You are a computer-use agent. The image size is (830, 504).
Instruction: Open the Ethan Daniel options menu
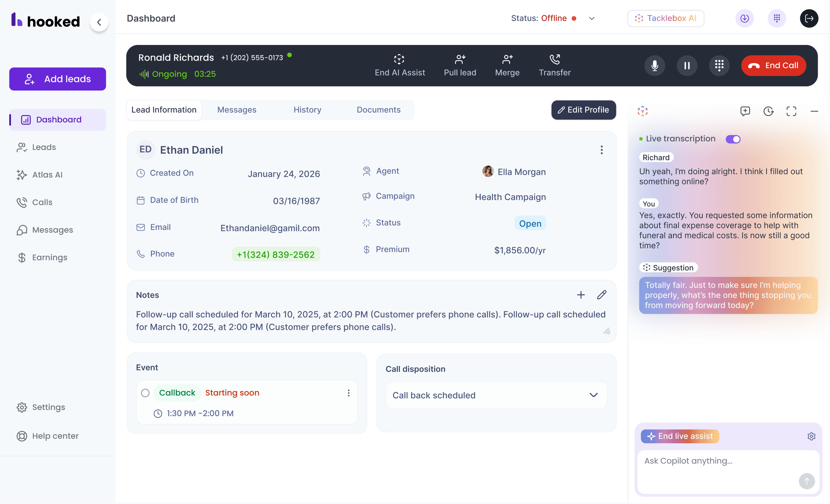pyautogui.click(x=602, y=150)
